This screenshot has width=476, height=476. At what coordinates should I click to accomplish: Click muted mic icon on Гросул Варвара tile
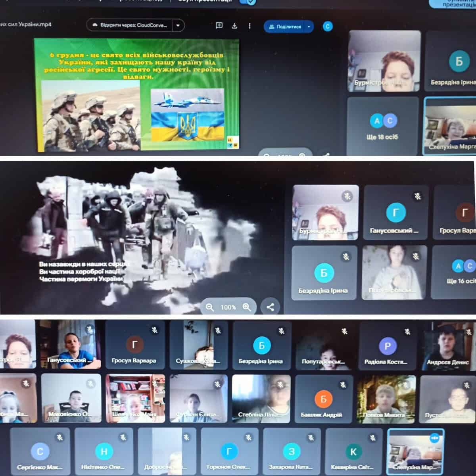tap(154, 330)
